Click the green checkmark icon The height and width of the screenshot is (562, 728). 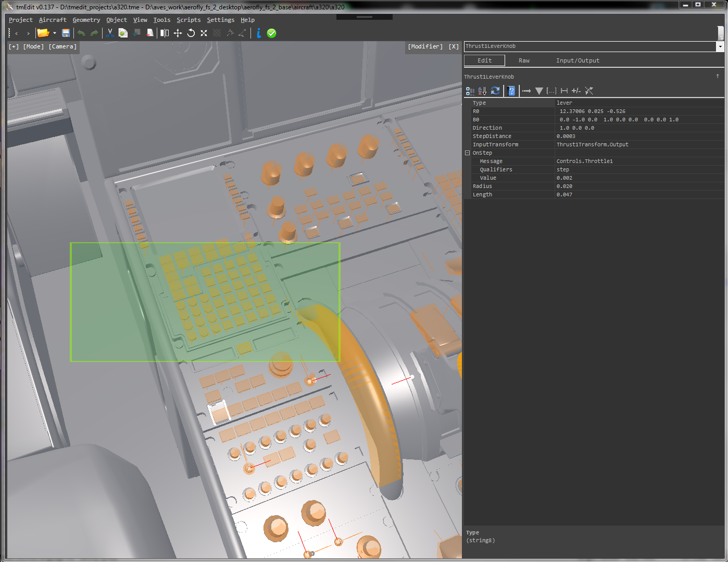point(271,33)
